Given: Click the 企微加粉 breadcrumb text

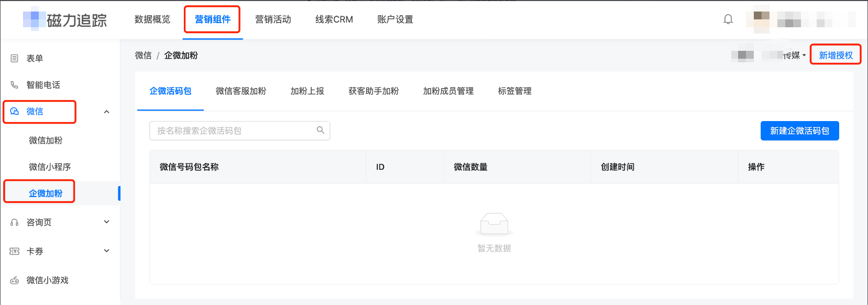Looking at the screenshot, I should point(181,56).
